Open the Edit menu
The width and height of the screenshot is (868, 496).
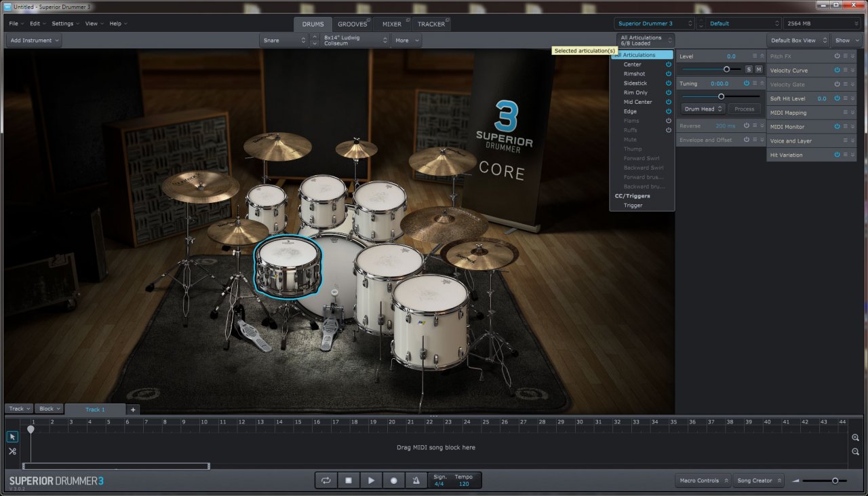tap(37, 23)
